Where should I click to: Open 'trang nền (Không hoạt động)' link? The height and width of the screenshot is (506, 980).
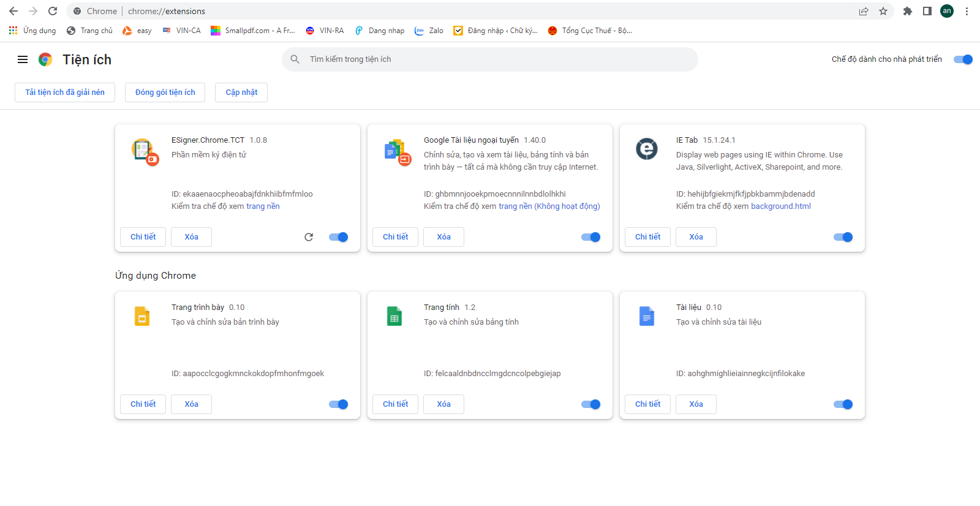pyautogui.click(x=549, y=206)
